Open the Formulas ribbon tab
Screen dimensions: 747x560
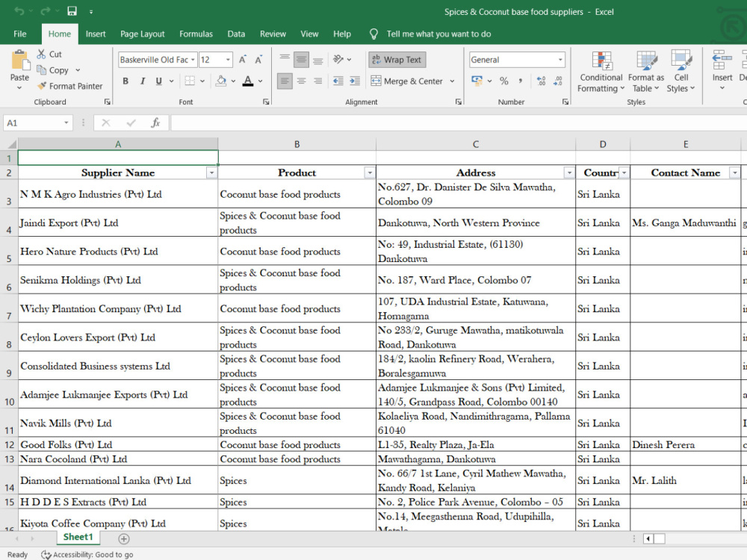(196, 34)
